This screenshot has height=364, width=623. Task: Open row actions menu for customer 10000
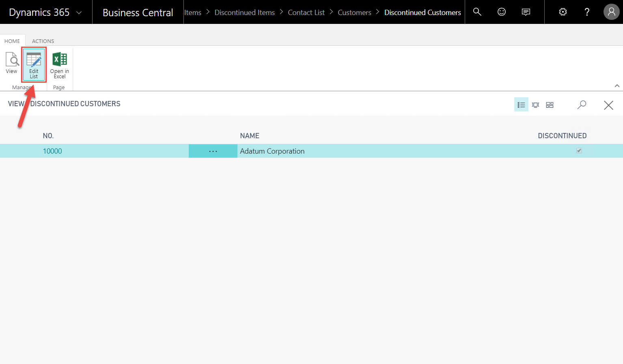coord(213,151)
